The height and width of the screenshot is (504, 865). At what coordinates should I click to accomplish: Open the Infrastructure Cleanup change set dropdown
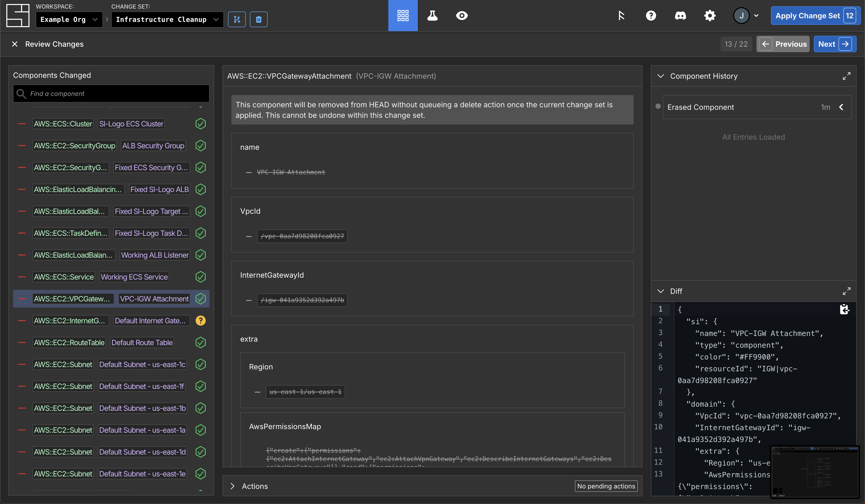[167, 20]
